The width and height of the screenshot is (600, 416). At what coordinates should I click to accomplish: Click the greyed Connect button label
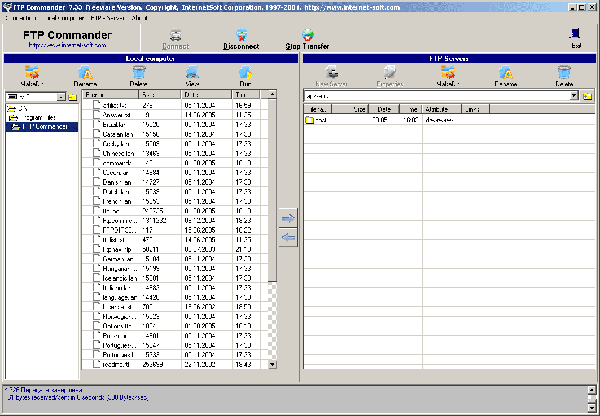(x=176, y=46)
